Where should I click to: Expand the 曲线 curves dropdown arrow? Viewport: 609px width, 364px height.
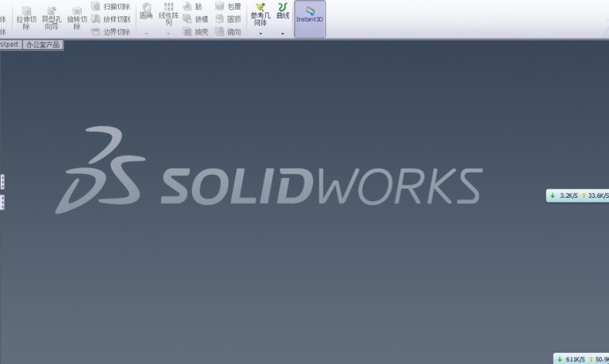[283, 34]
